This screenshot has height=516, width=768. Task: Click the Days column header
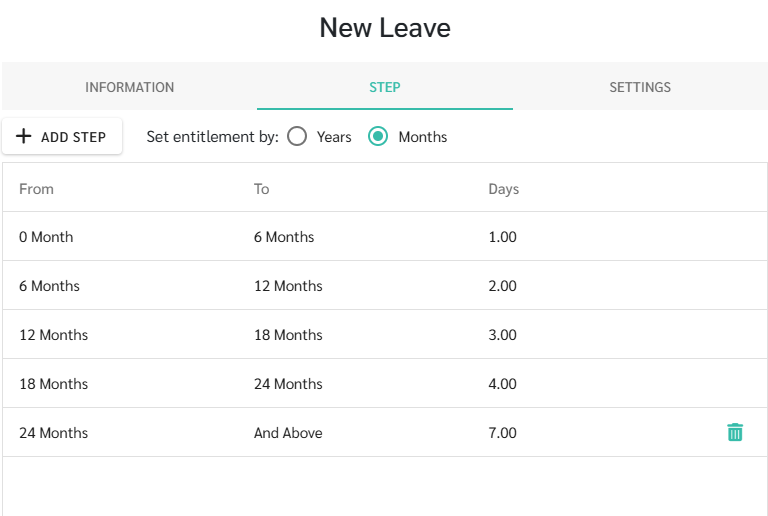504,189
